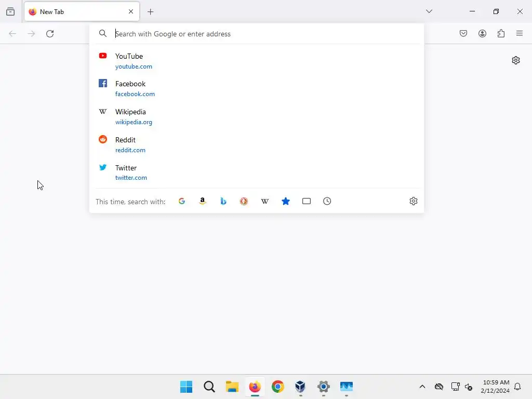Search bookmarks with the star icon
The width and height of the screenshot is (532, 399).
coord(286,201)
